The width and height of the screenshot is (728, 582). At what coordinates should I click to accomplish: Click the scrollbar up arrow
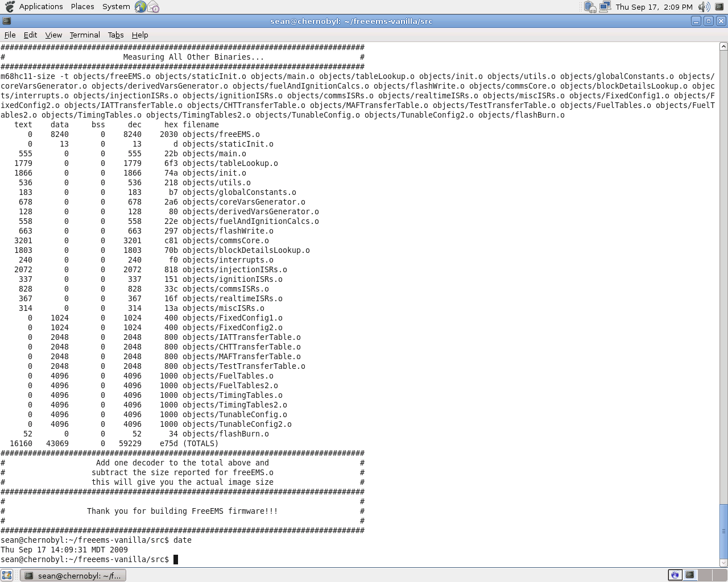tap(723, 47)
